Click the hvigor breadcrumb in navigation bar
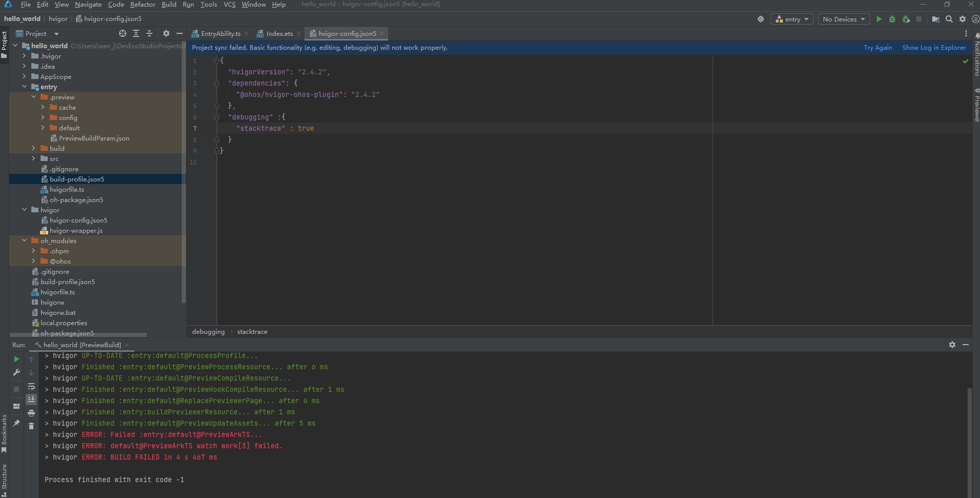Image resolution: width=980 pixels, height=498 pixels. point(58,18)
